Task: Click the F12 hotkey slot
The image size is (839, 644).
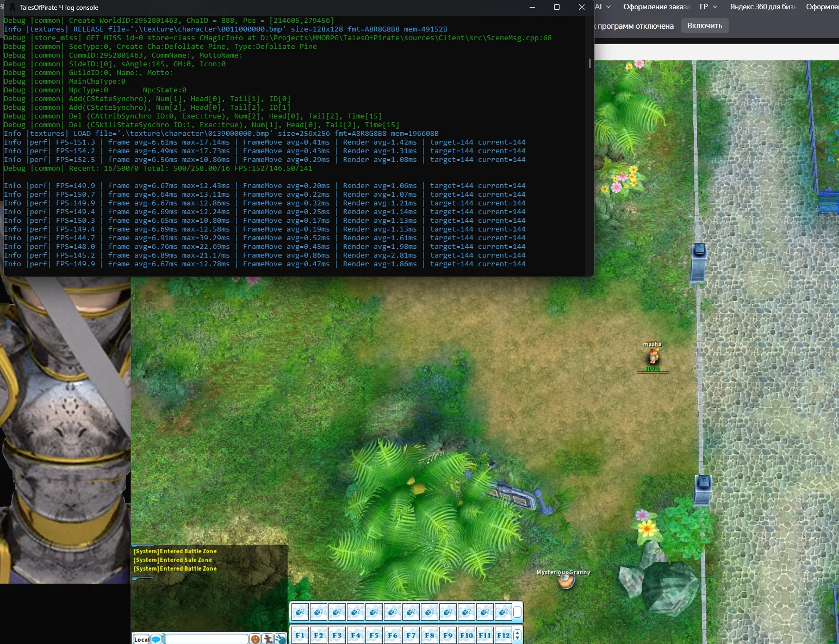Action: pos(504,635)
